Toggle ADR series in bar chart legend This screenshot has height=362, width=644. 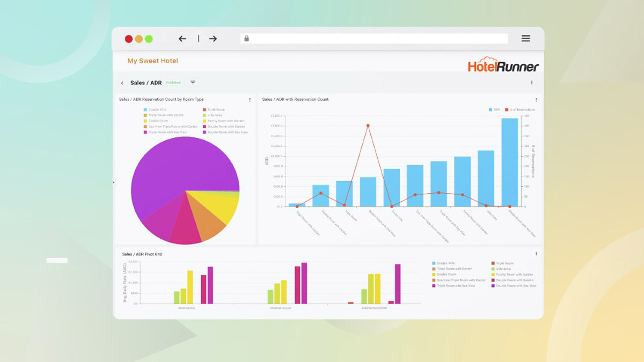click(494, 109)
